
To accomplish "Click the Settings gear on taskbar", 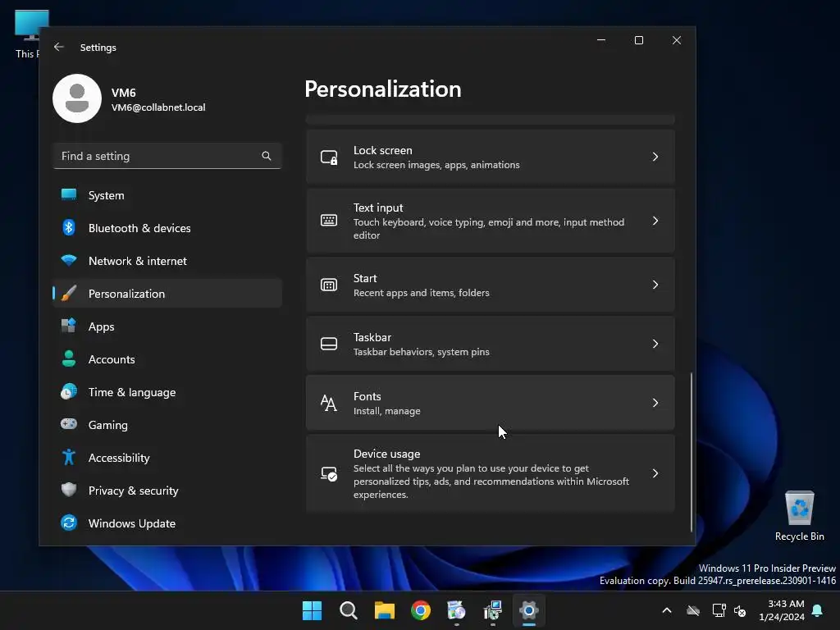I will [x=529, y=610].
